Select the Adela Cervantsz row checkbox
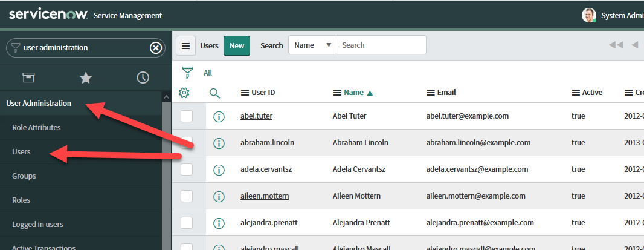 (x=187, y=169)
